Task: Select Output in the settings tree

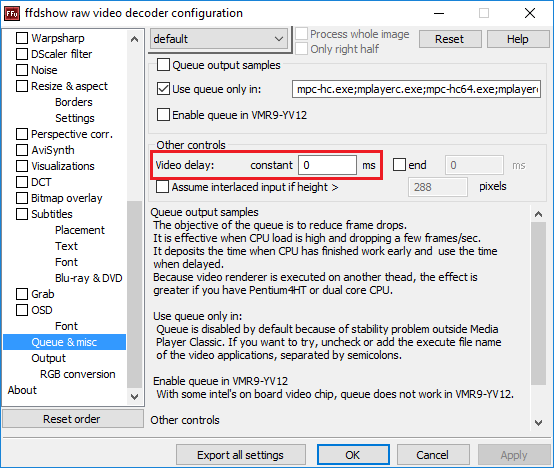Action: (48, 358)
